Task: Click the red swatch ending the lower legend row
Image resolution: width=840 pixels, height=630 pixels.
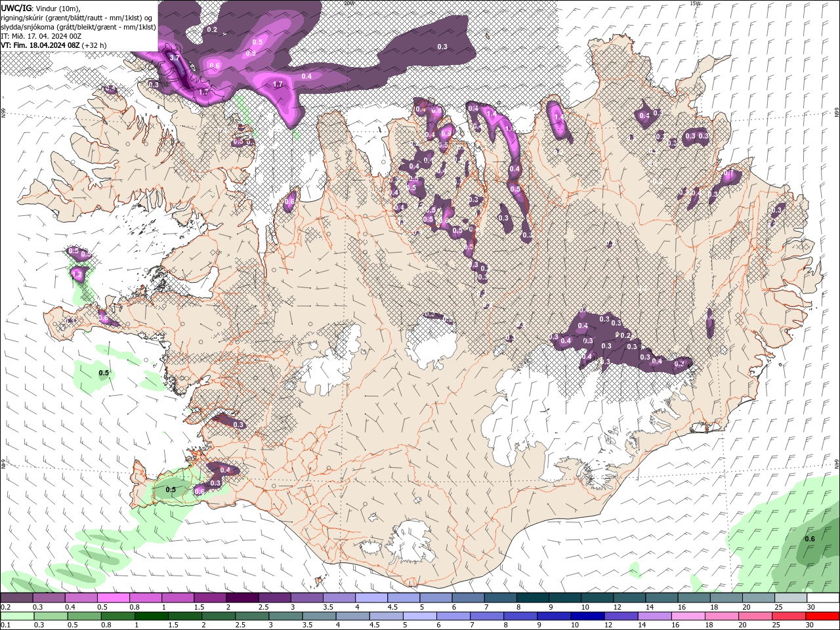Action: tap(822, 616)
